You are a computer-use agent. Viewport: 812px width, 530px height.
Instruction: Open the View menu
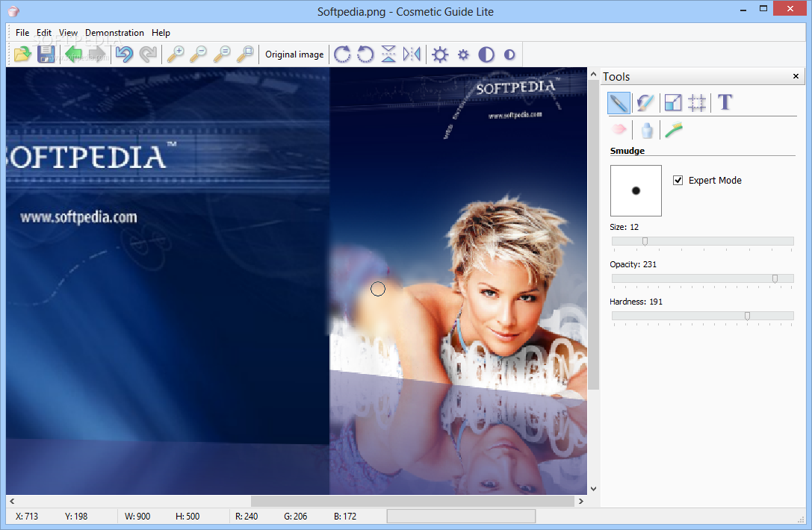pos(68,33)
